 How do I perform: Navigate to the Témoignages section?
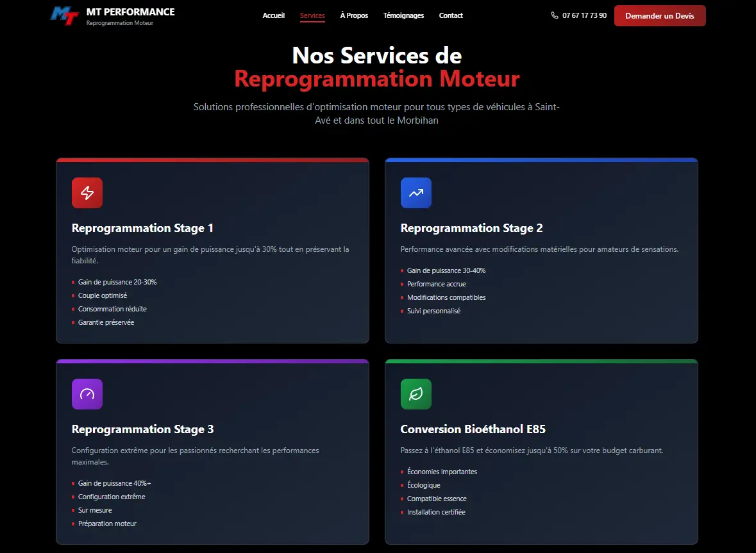point(403,15)
